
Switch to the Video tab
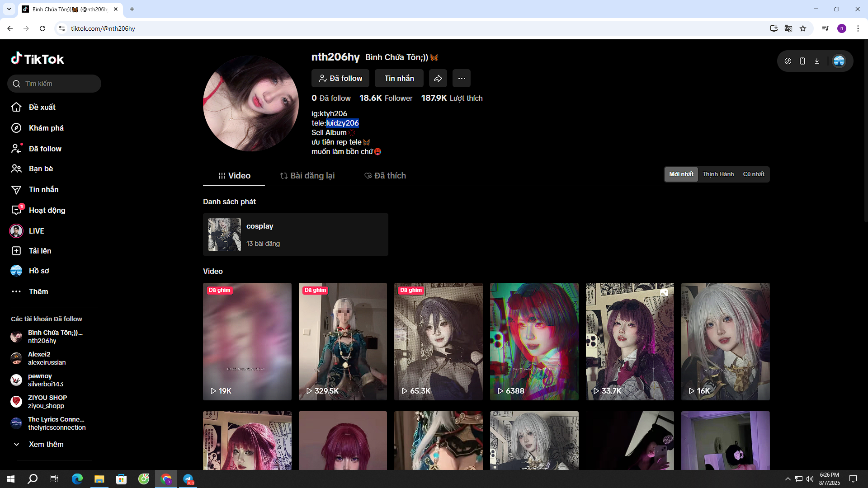pyautogui.click(x=234, y=176)
